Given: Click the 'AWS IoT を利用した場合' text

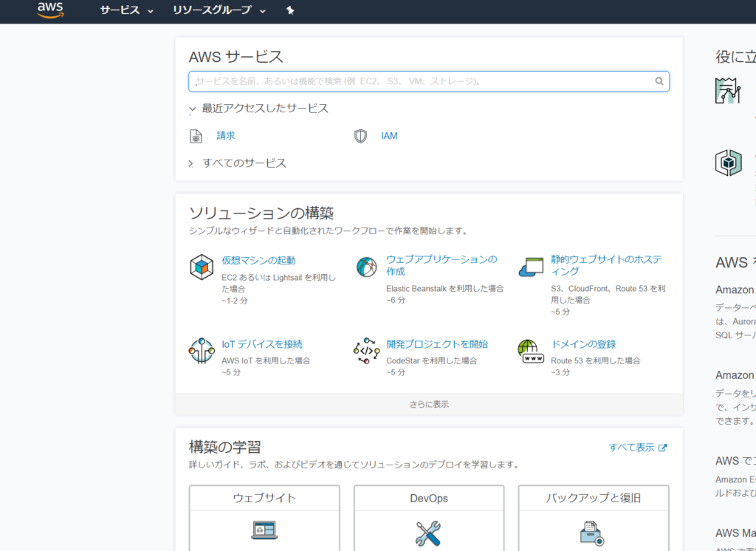Looking at the screenshot, I should point(266,361).
